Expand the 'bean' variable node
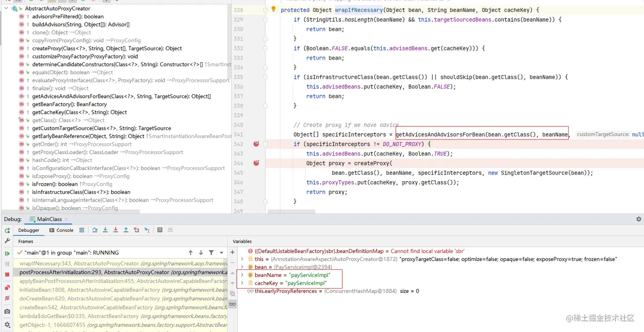Screen dimensions: 644x332 coord(242,267)
